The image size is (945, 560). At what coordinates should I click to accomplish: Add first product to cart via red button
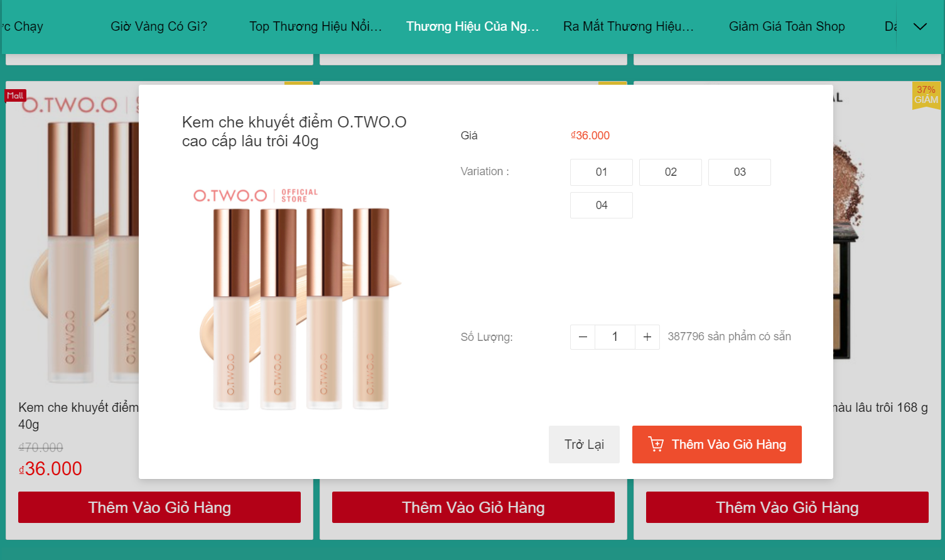coord(159,507)
